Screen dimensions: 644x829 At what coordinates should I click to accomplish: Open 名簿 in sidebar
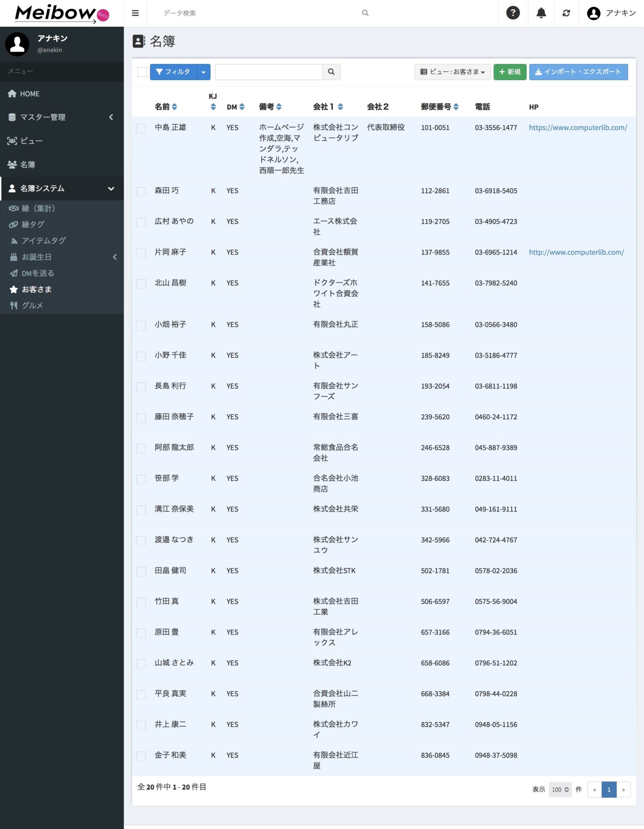(x=62, y=165)
